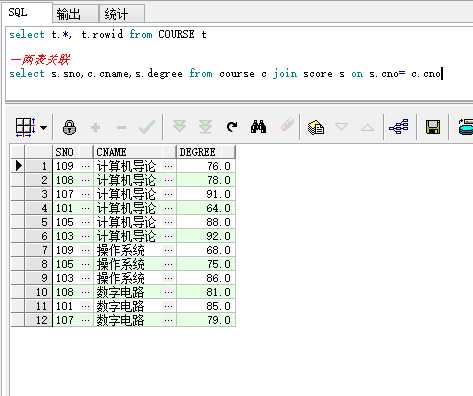Click DEGREE cell '76.0'
Viewport: 473px width, 396px height.
tap(206, 166)
